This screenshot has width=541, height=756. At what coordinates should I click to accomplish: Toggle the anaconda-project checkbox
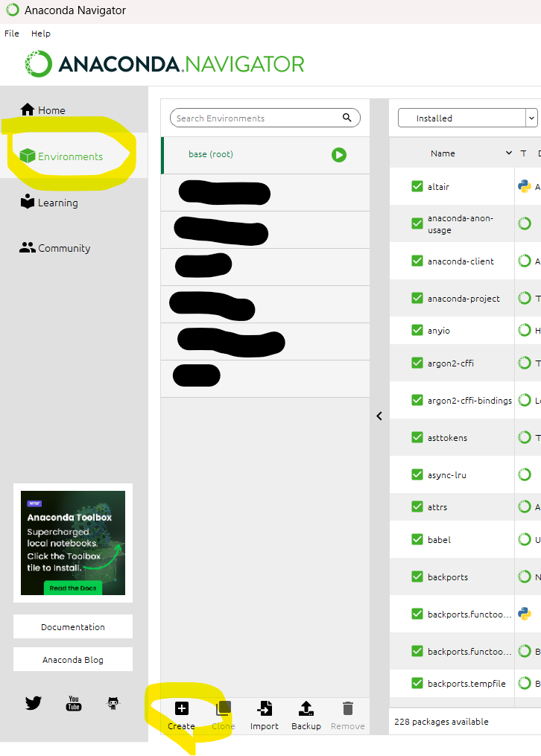click(x=417, y=298)
